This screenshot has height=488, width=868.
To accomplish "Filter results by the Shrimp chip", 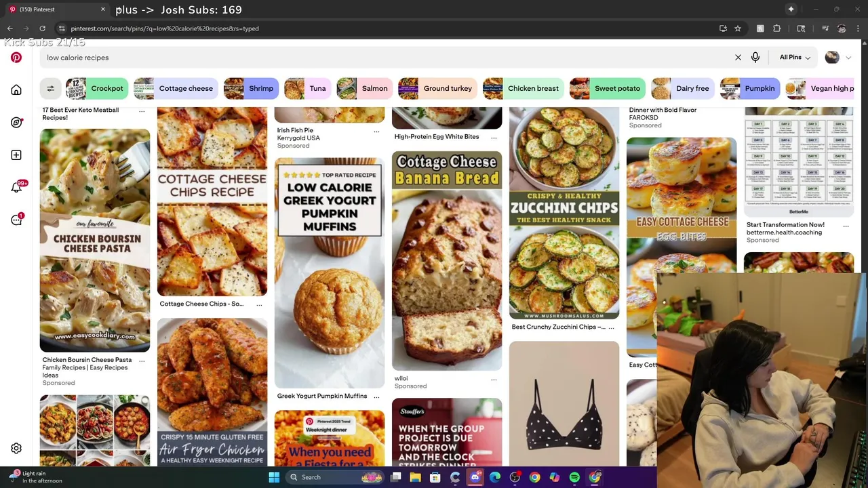I will (x=251, y=88).
